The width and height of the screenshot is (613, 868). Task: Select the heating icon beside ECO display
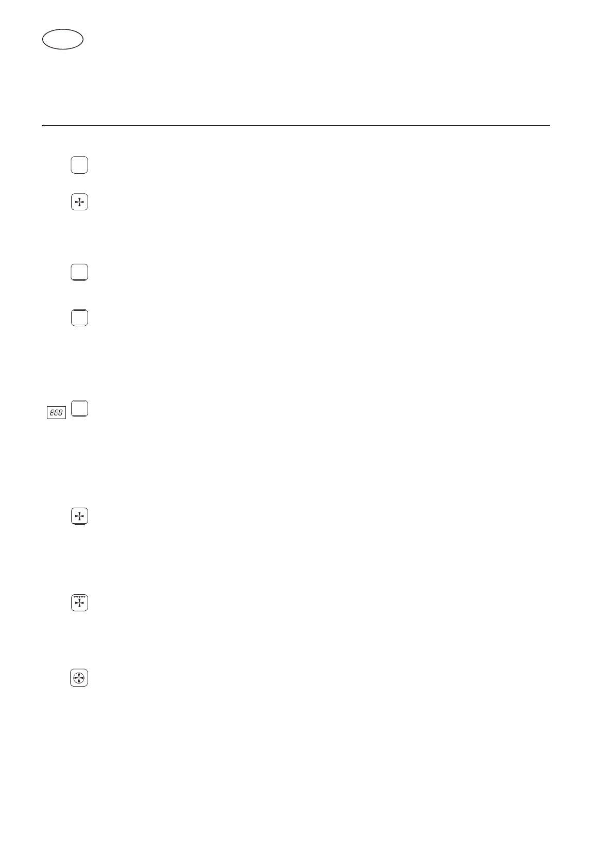[x=79, y=409]
